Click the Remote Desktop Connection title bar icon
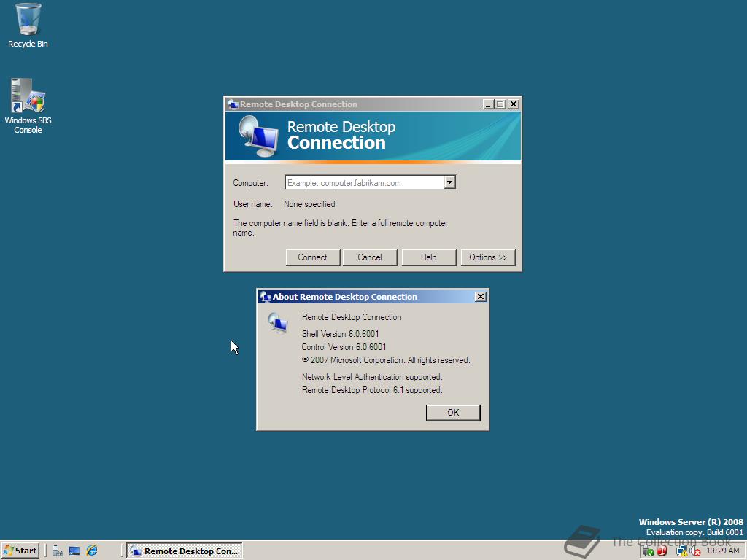The width and height of the screenshot is (747, 560). 233,104
